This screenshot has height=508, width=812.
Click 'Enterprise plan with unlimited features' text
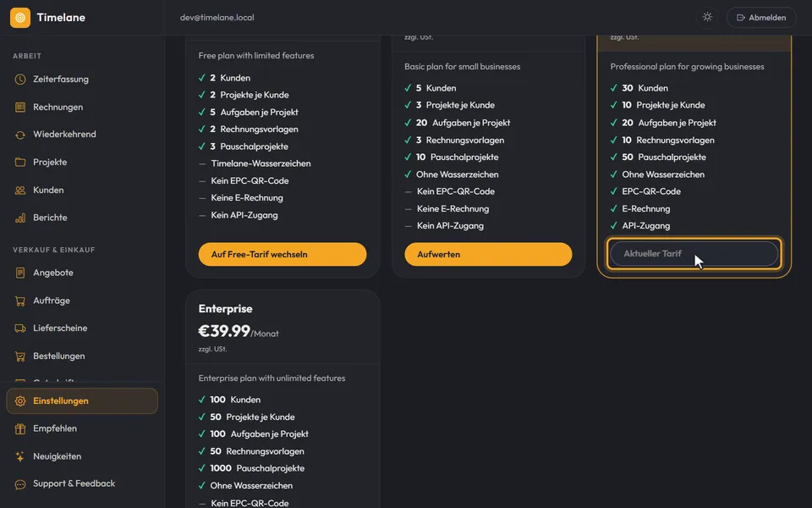(272, 378)
